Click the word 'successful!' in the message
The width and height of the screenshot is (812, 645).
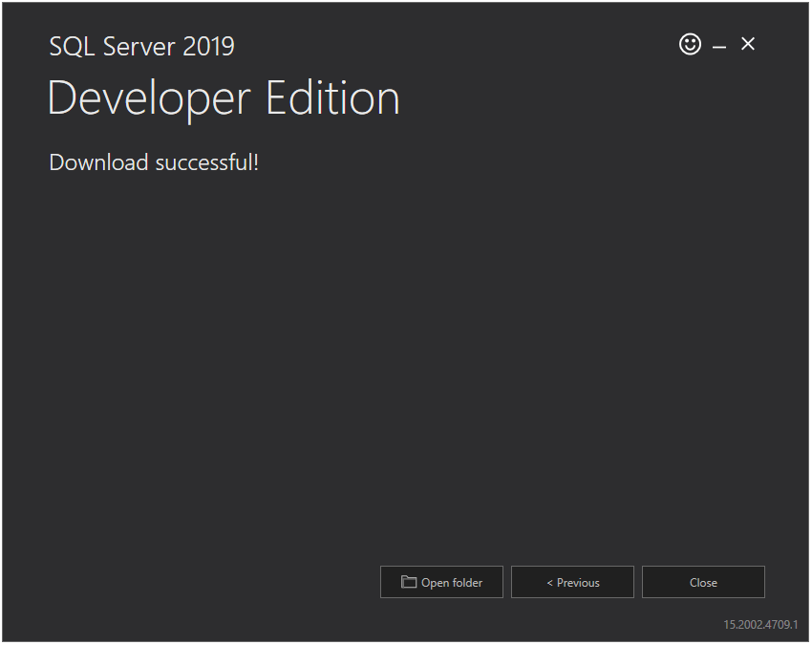pos(206,162)
